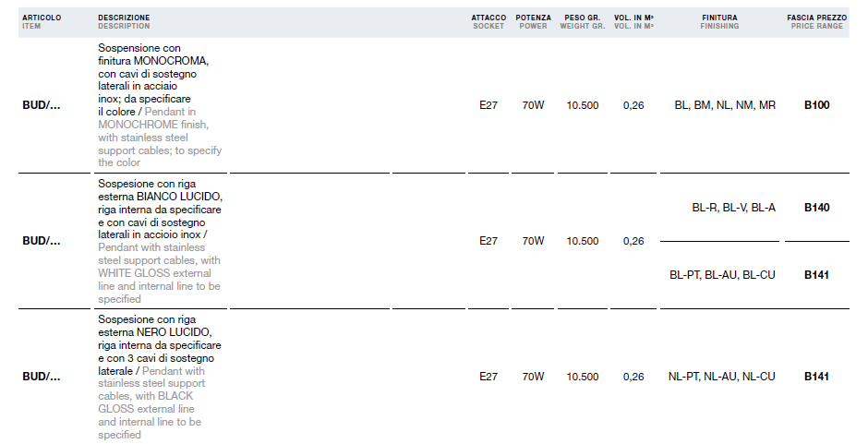This screenshot has height=444, width=868.
Task: Select the PESO GR. WEIGHT header
Action: pos(583,21)
